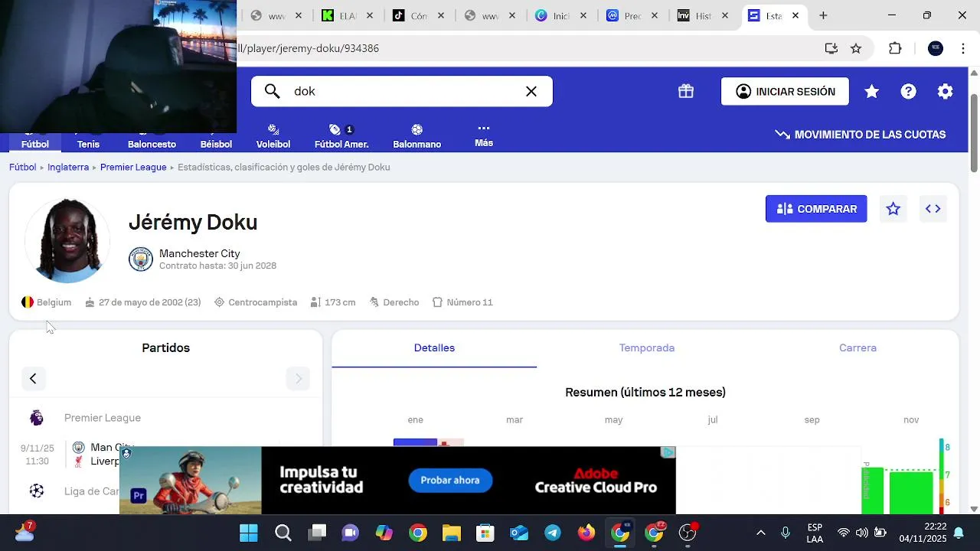This screenshot has width=980, height=551.
Task: Expand the Más sports menu
Action: (484, 135)
